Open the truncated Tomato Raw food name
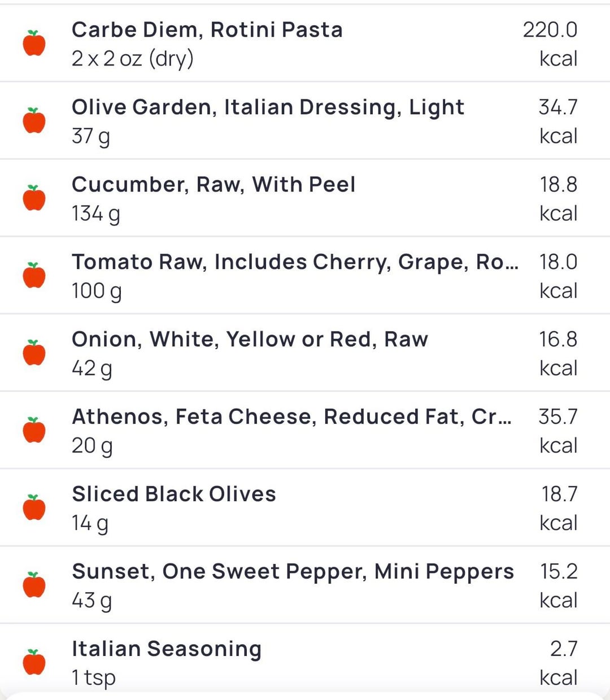 point(294,262)
